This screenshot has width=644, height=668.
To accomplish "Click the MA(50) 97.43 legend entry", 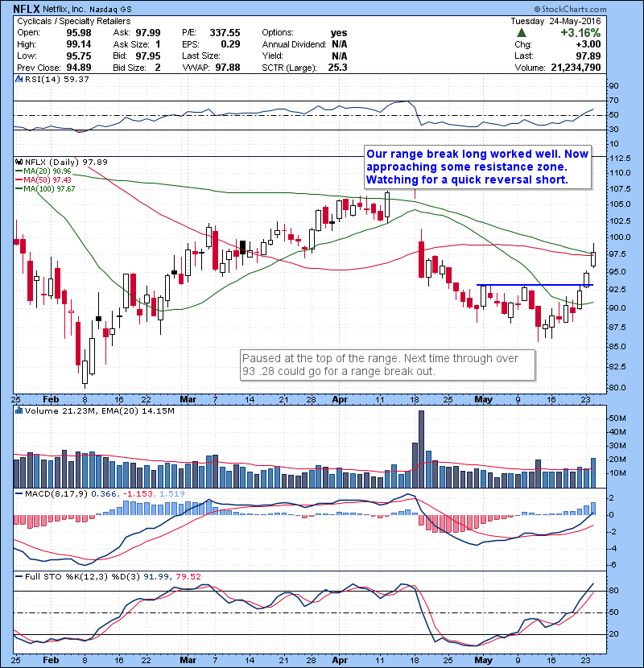I will (43, 180).
